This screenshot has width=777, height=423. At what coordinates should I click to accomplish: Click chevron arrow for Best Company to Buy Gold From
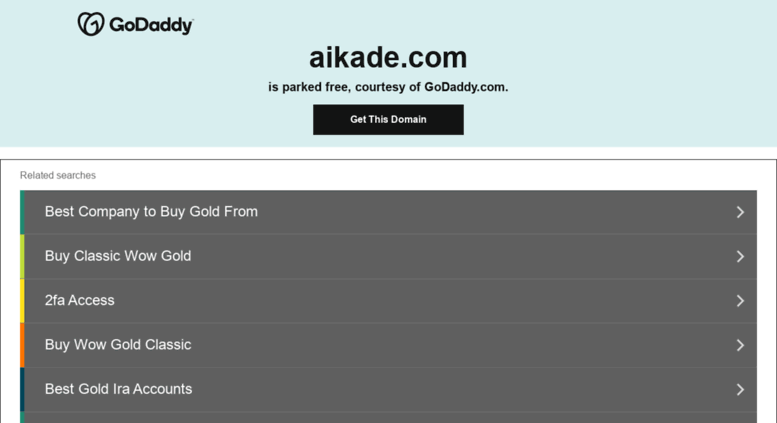[740, 212]
